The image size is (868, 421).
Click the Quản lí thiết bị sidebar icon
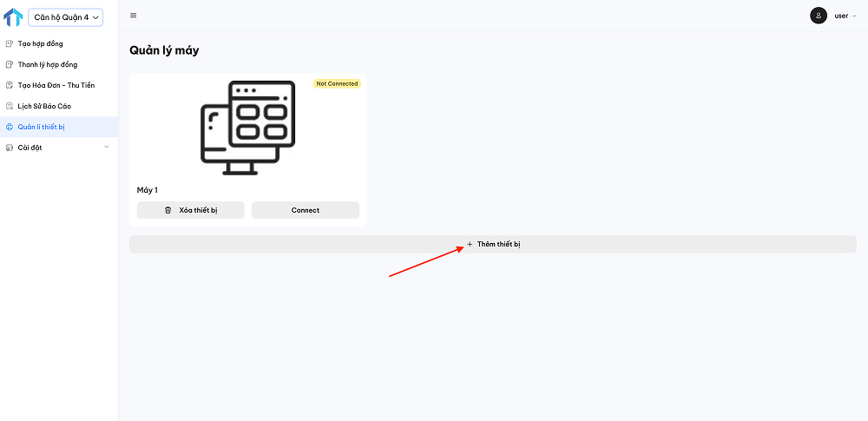9,127
